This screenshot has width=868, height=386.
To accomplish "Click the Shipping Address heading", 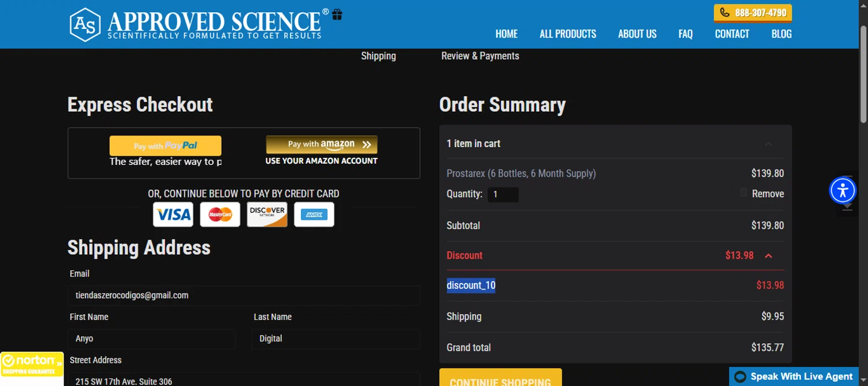I will [139, 248].
